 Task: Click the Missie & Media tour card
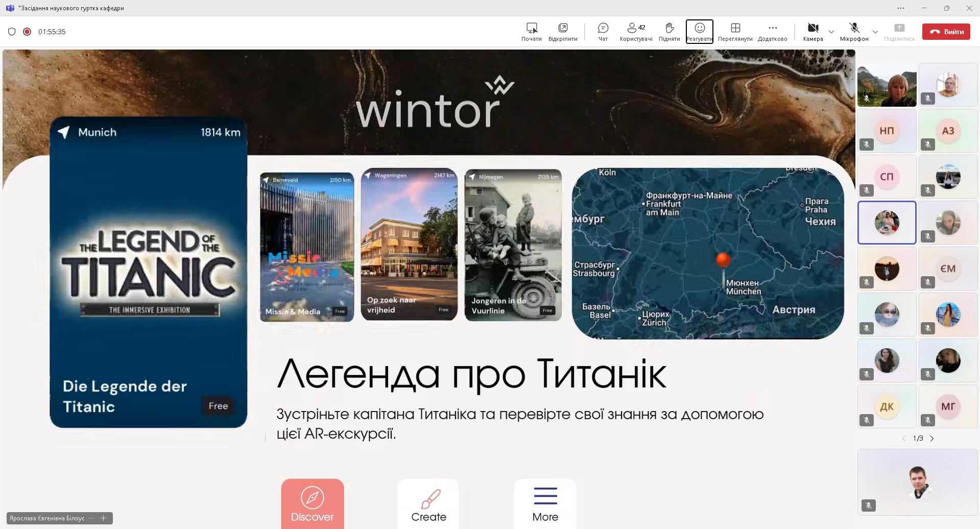(307, 247)
